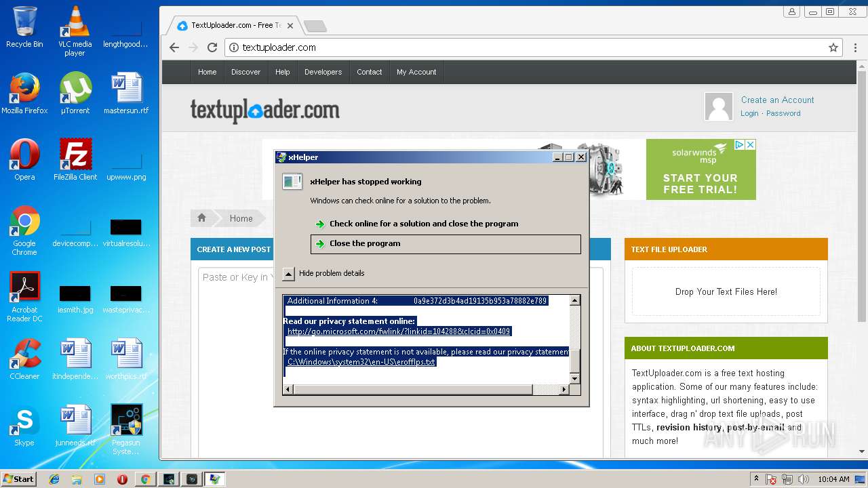Open Windows Media Player taskbar icon
Viewport: 868px width, 488px height.
100,479
